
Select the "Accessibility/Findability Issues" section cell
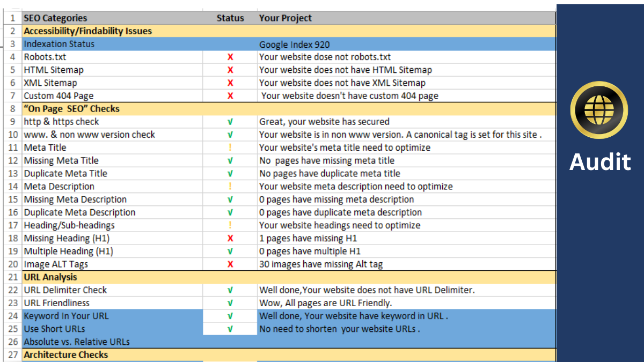click(88, 31)
